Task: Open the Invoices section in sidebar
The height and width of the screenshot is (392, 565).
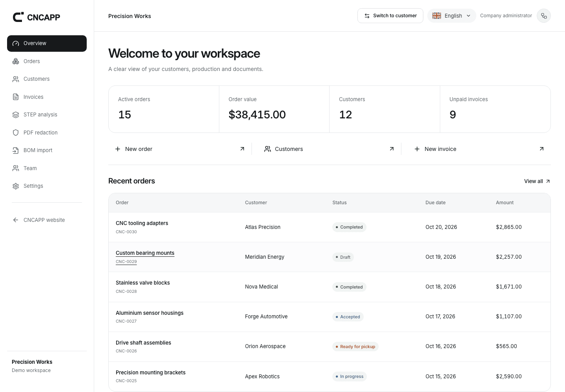Action: (x=47, y=97)
